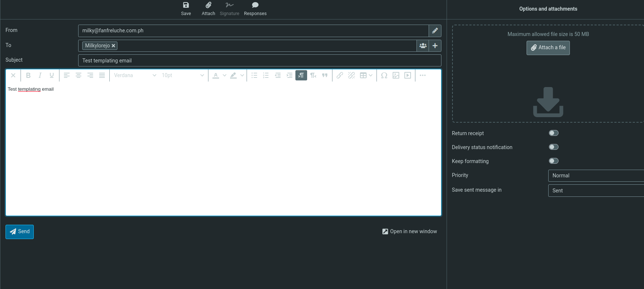Insert special character with omega icon
The image size is (644, 289).
click(x=384, y=75)
